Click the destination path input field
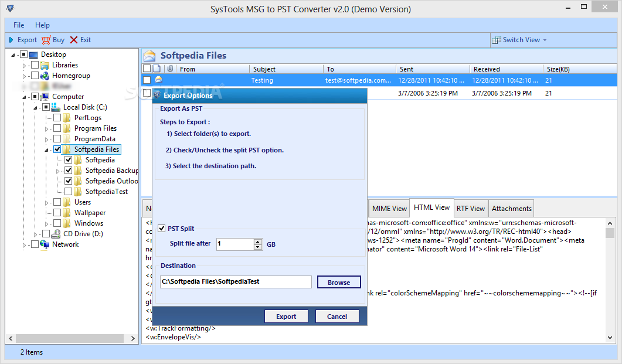 pos(236,282)
